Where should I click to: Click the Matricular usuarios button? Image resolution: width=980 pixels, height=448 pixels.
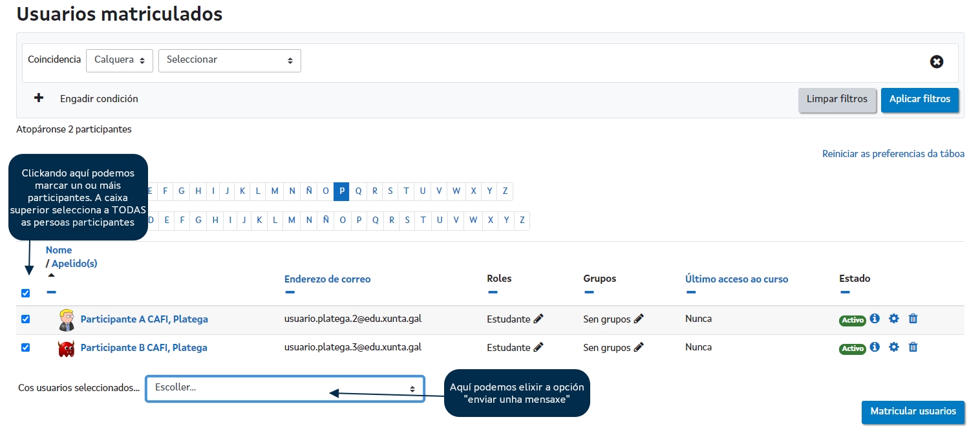[913, 412]
